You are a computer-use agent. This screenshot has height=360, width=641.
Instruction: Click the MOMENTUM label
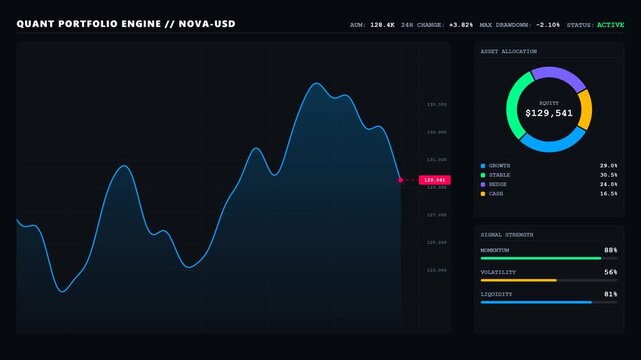point(495,250)
